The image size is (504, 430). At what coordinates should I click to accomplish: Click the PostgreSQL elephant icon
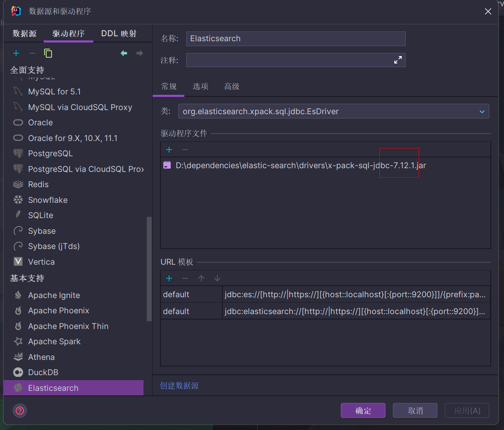[x=18, y=153]
